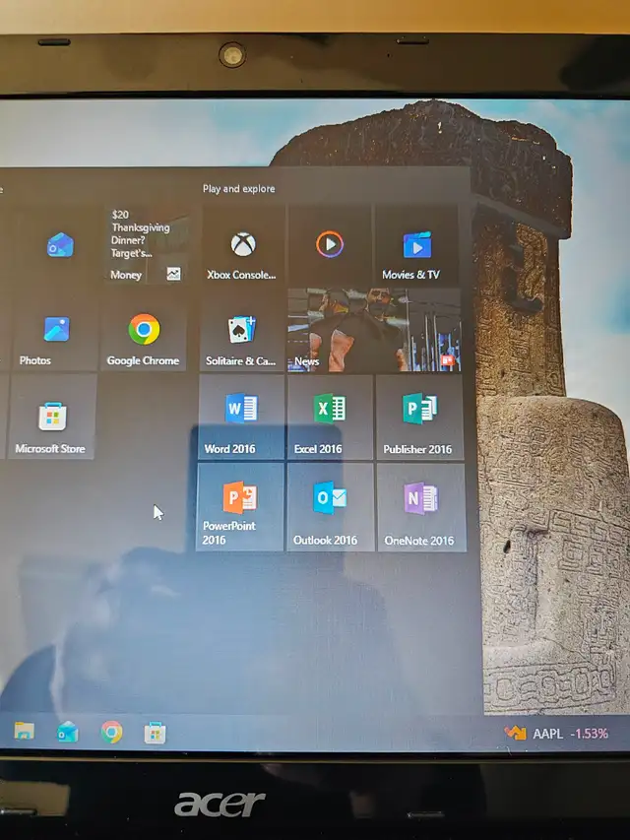This screenshot has width=630, height=840.
Task: Open File Explorer from the taskbar
Action: coord(24,731)
